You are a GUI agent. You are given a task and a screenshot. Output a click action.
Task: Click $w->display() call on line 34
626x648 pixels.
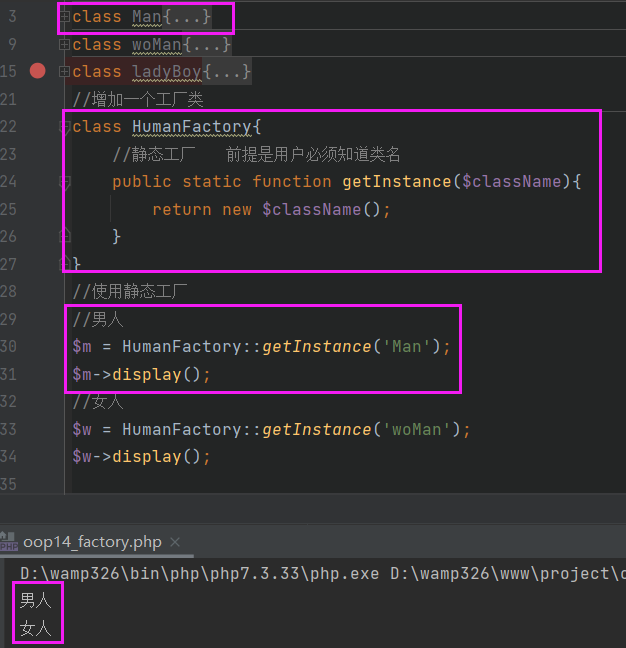(x=141, y=457)
